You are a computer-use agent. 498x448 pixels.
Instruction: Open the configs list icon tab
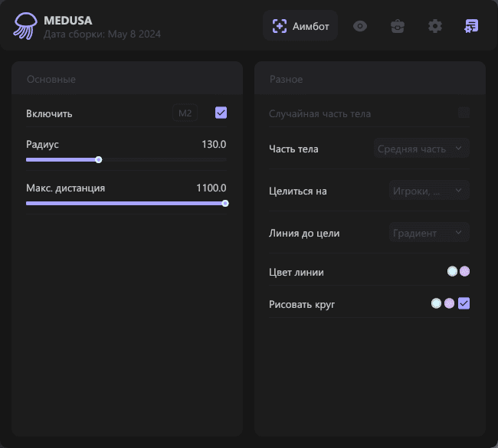coord(471,26)
